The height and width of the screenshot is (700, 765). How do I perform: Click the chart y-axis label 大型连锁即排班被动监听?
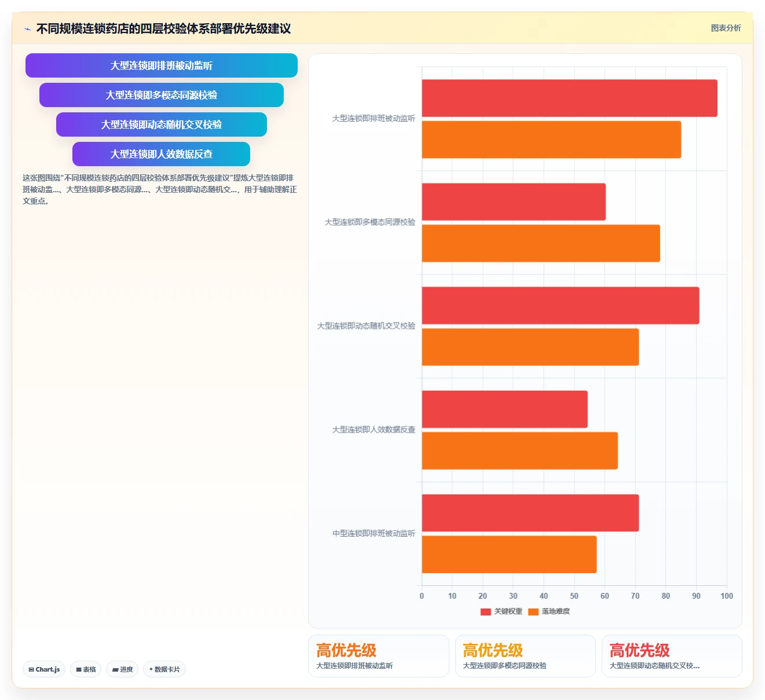point(374,118)
